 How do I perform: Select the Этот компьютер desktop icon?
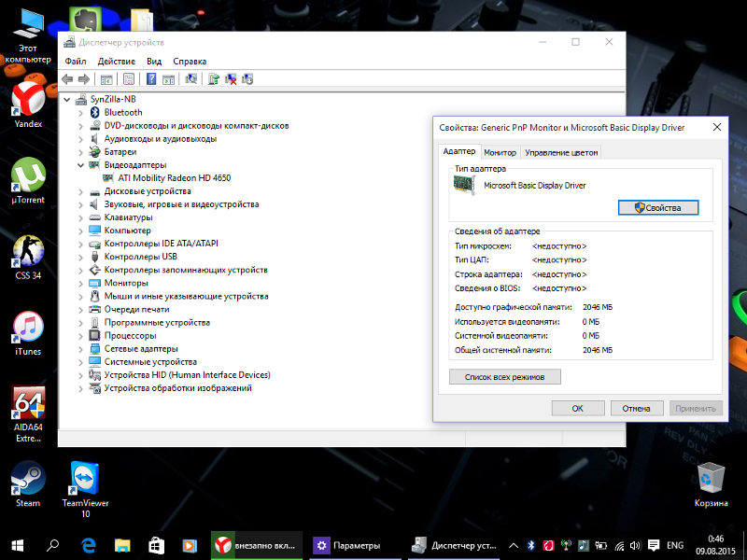click(x=28, y=37)
